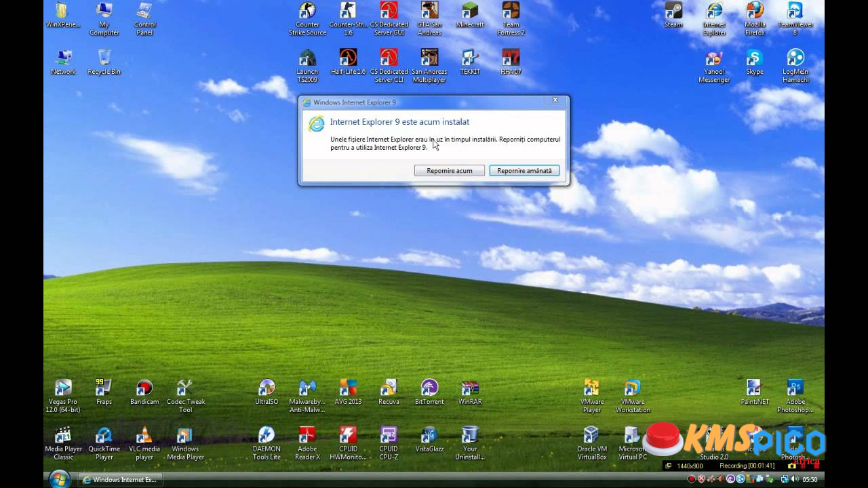Launch Half-Life 1.6 shortcut
This screenshot has width=868, height=488.
click(348, 62)
